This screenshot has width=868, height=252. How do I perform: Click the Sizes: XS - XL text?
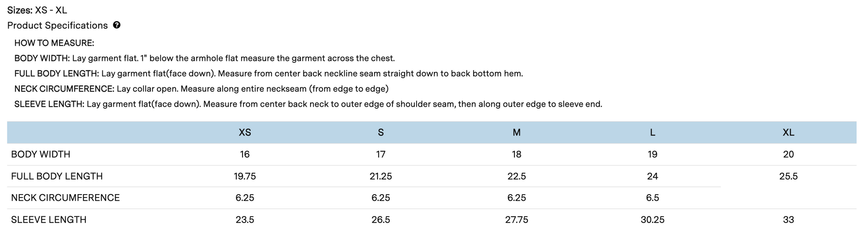37,10
